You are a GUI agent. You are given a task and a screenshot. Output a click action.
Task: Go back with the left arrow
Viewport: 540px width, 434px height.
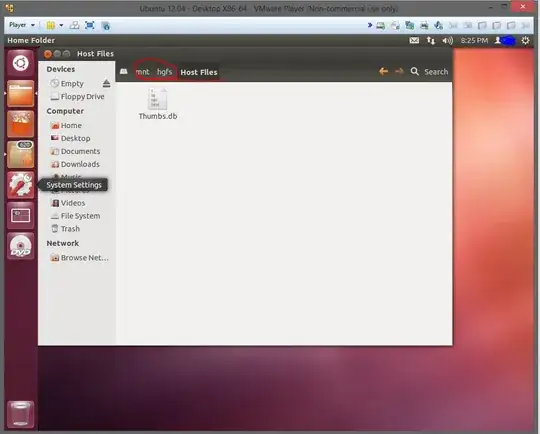click(x=383, y=72)
